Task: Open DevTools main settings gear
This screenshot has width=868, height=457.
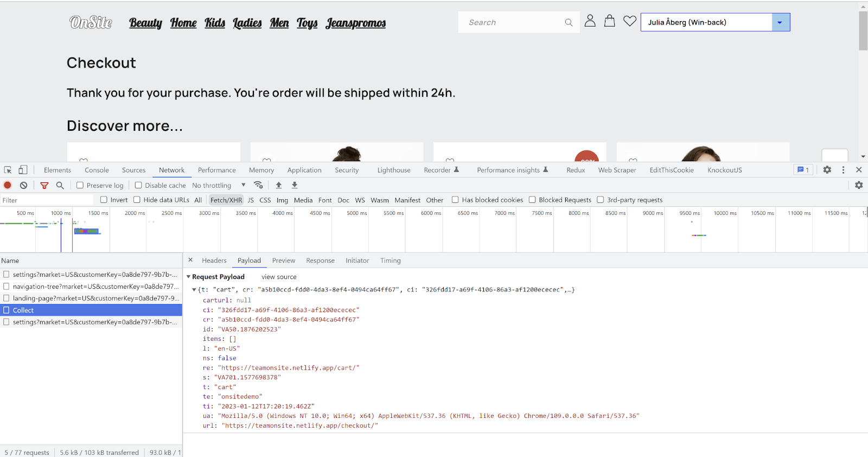Action: click(x=827, y=170)
